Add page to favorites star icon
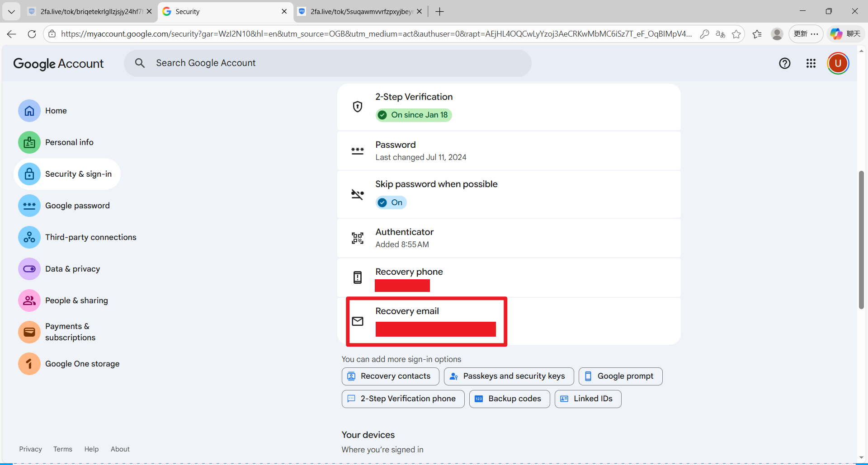Viewport: 868px width, 465px height. pos(736,34)
